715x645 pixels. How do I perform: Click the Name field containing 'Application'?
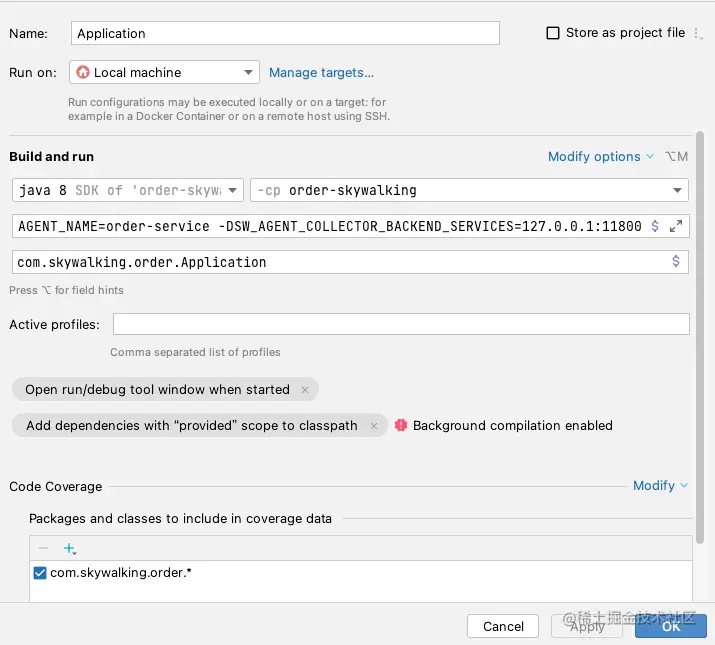[x=285, y=33]
